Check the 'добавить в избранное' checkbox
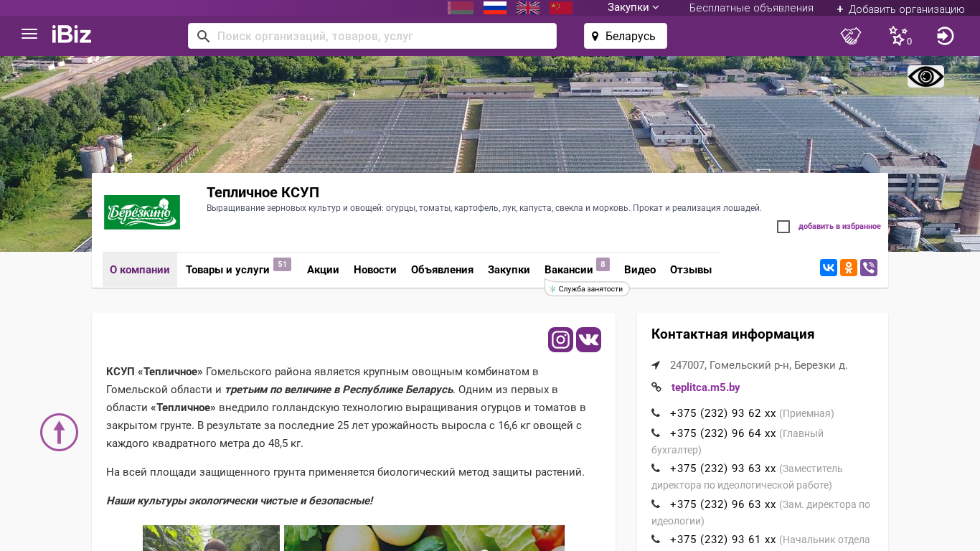 click(x=783, y=227)
